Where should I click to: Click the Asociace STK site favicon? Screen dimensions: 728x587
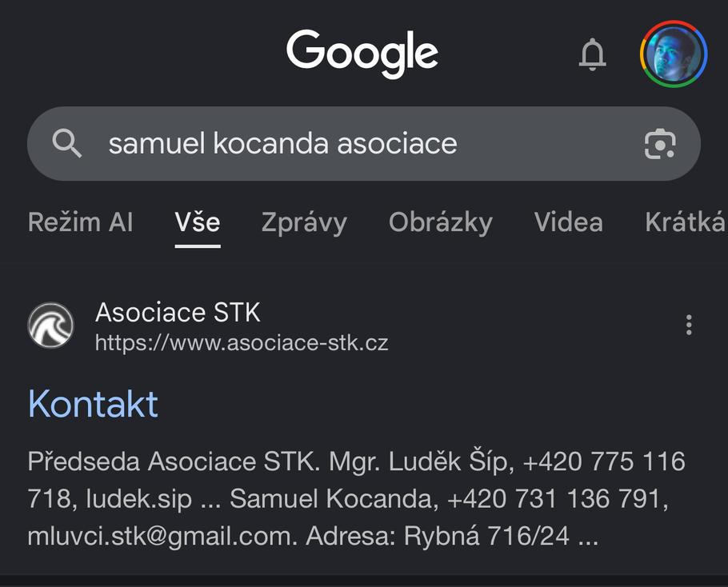[51, 325]
